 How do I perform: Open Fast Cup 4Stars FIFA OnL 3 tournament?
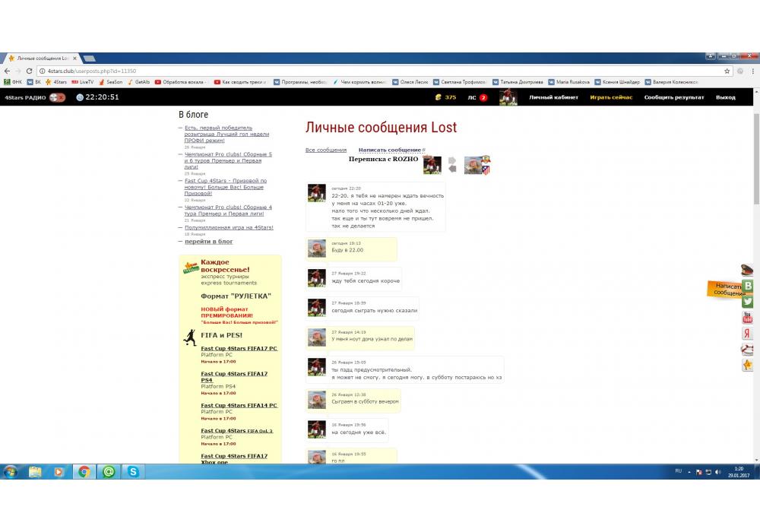point(236,431)
